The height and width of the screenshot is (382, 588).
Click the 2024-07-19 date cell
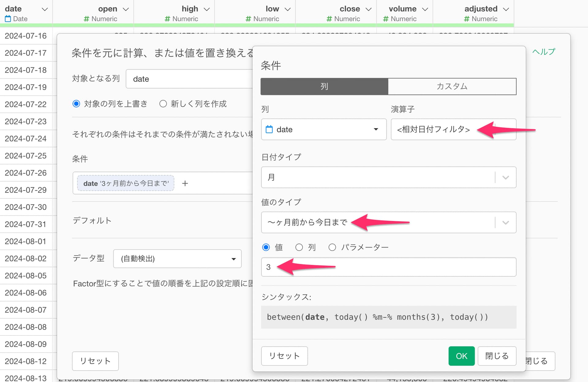[x=26, y=87]
